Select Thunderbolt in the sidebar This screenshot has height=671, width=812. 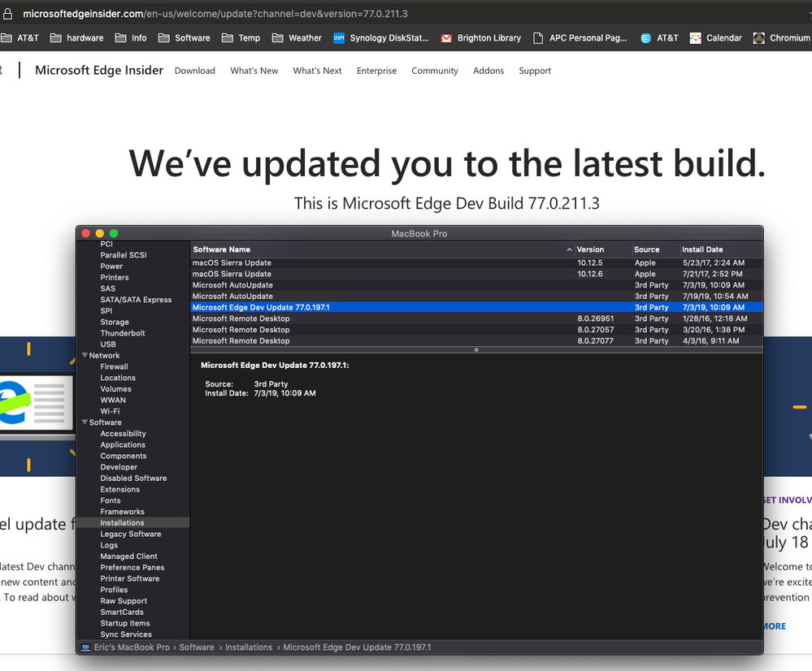122,333
